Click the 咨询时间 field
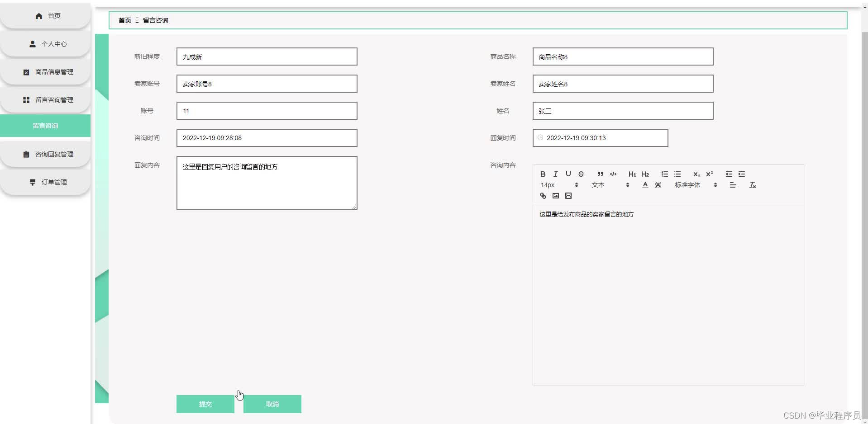868x424 pixels. (267, 138)
